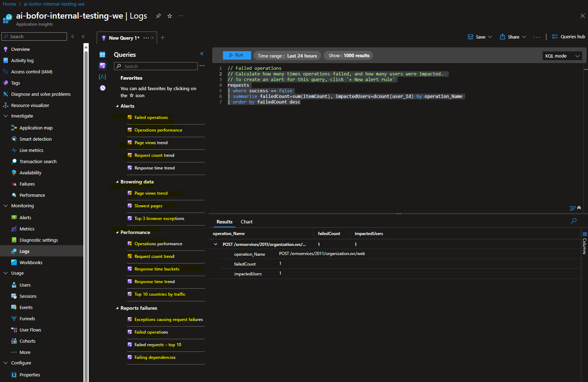
Task: Open Access control (IAM)
Action: [32, 72]
